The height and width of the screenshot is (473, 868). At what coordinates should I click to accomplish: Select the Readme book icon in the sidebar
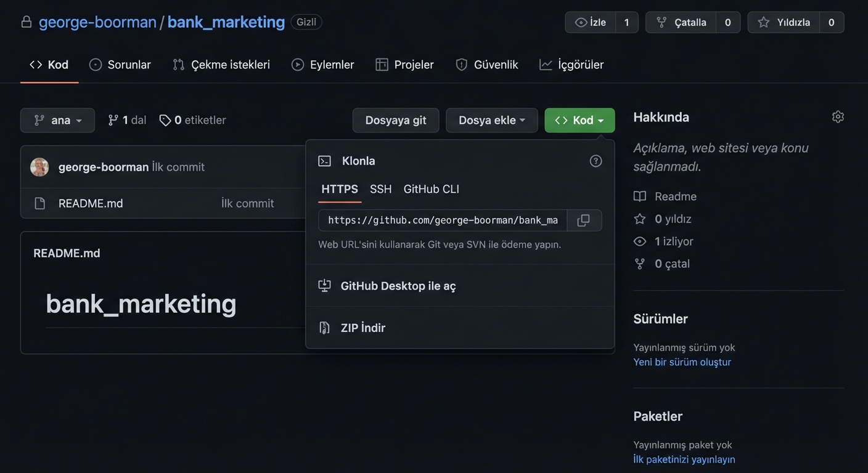[x=639, y=196]
